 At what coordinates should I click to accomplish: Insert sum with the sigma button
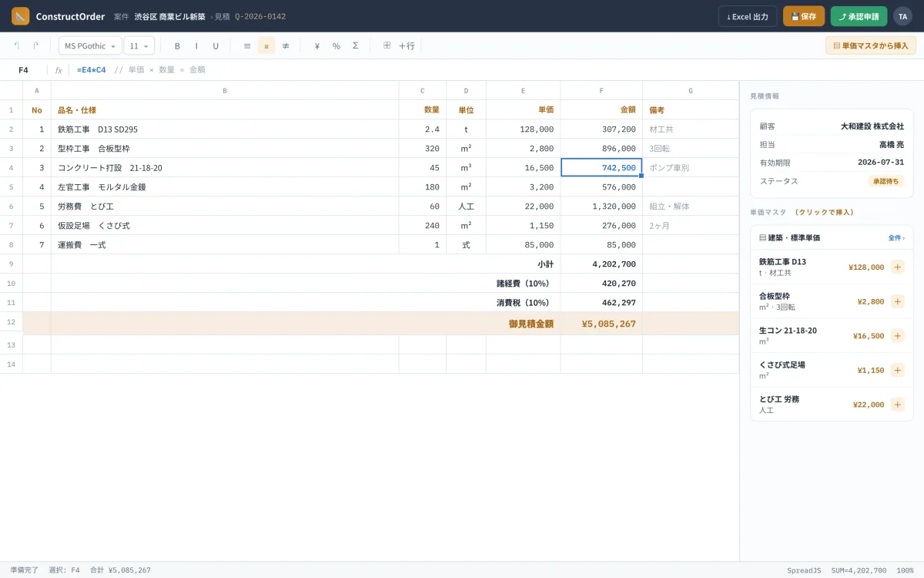pyautogui.click(x=356, y=45)
